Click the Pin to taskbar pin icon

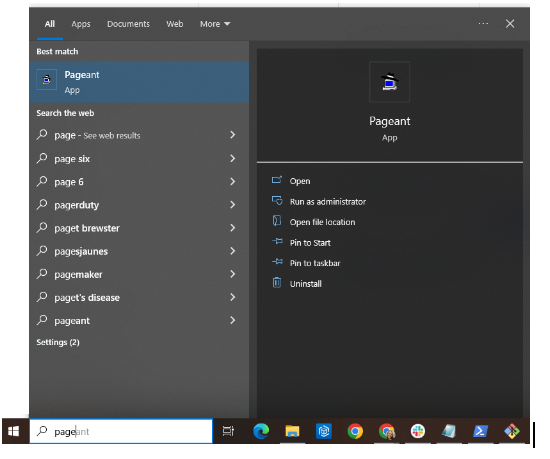(277, 262)
